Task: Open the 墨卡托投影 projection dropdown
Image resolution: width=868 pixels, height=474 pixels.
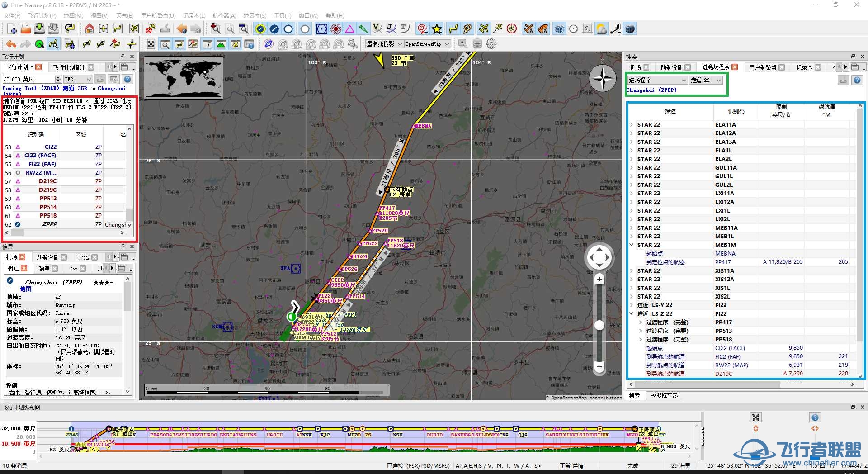Action: [x=384, y=44]
